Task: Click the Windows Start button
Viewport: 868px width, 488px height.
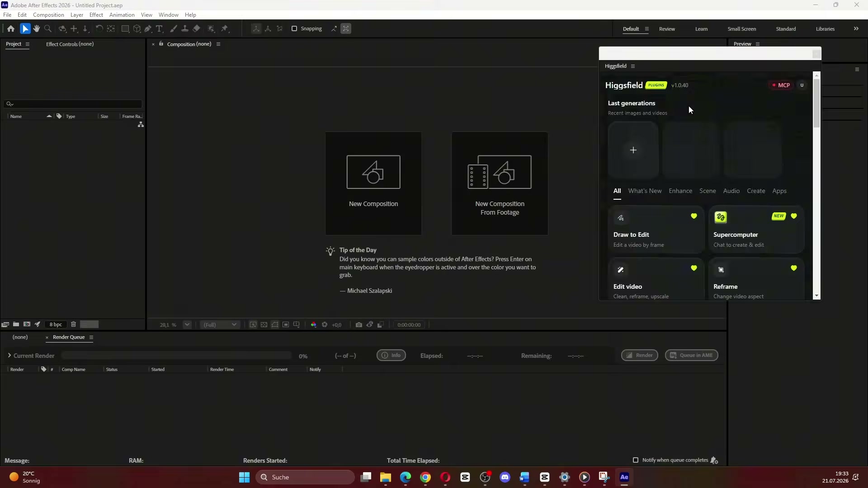Action: click(x=244, y=477)
